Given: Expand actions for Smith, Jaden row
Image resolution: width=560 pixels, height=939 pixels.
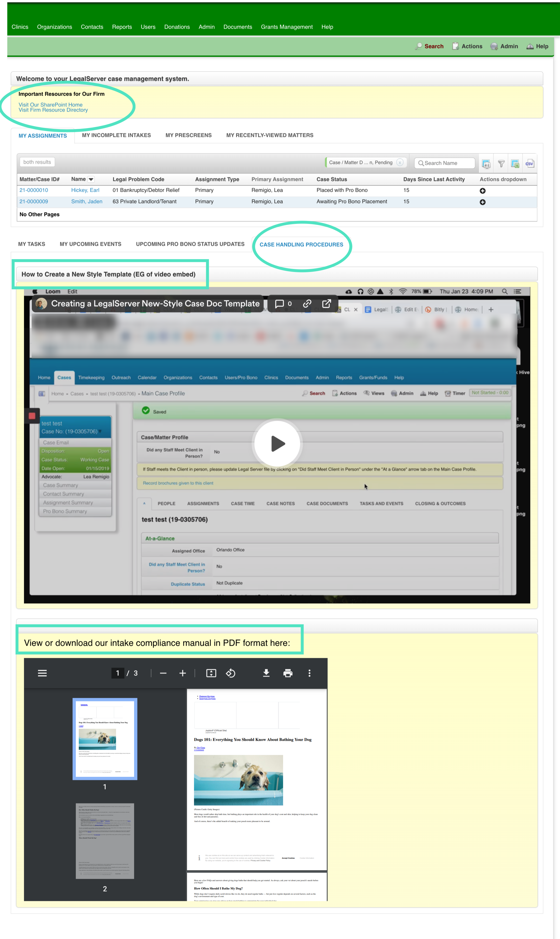Looking at the screenshot, I should pyautogui.click(x=482, y=202).
